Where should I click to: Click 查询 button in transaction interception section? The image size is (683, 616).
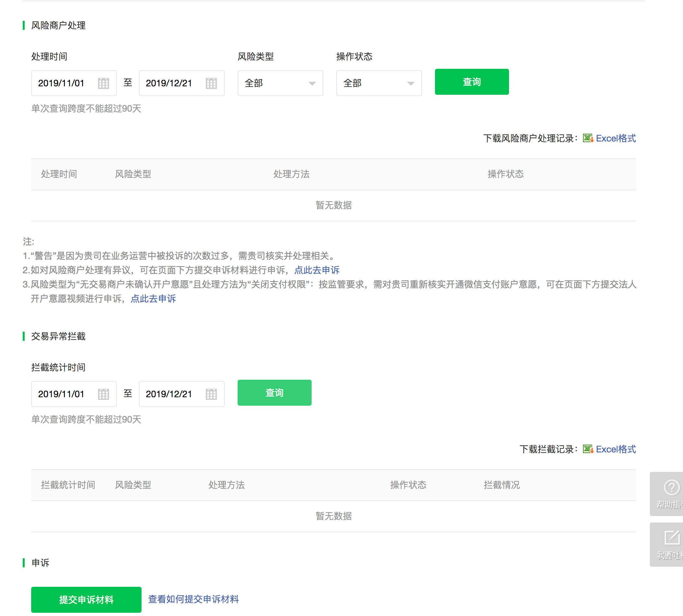click(x=274, y=392)
